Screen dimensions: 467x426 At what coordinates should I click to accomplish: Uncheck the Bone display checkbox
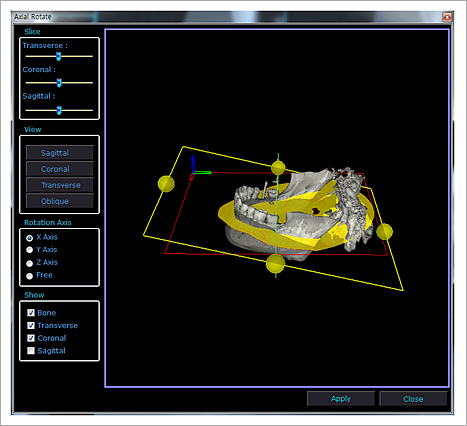tap(31, 313)
